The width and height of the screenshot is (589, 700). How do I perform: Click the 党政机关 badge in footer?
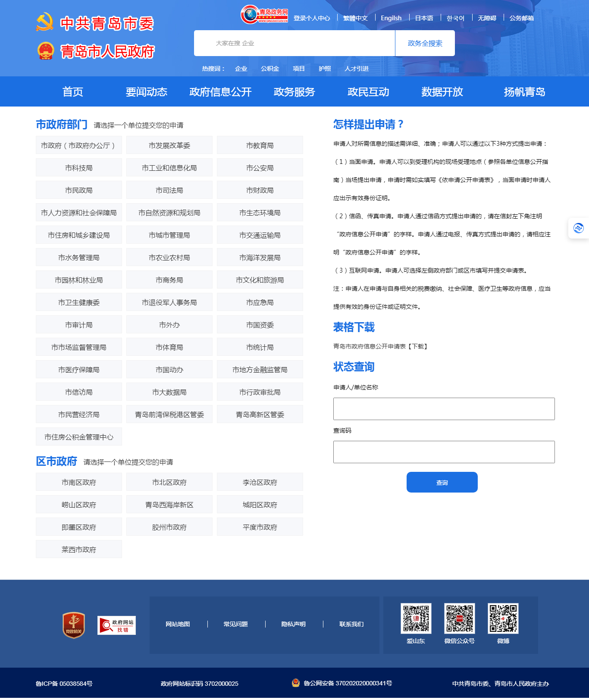coord(74,625)
